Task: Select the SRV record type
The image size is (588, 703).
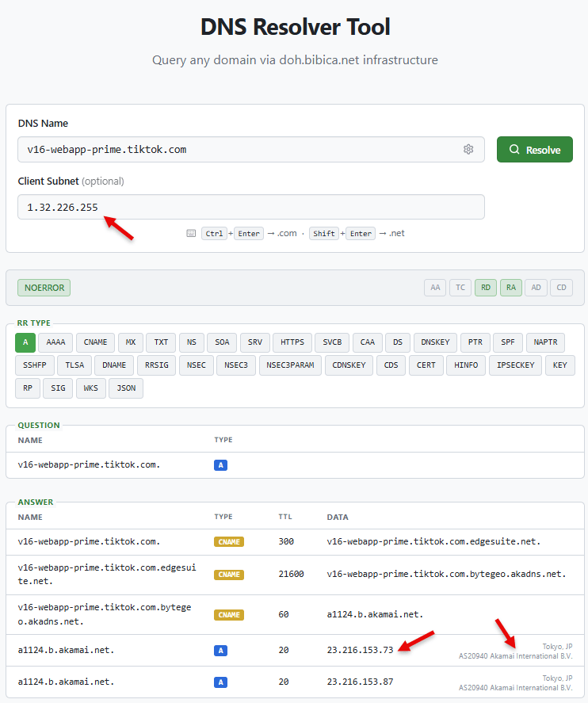Action: click(255, 342)
